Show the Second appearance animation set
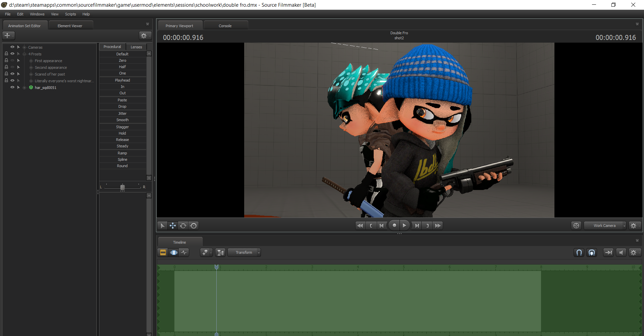644x336 pixels. [12, 67]
